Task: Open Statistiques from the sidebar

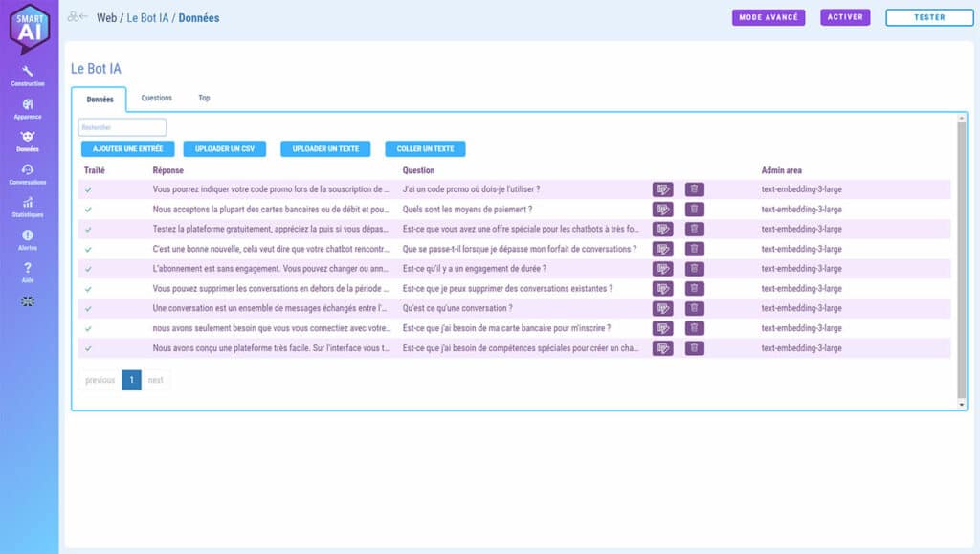Action: coord(28,206)
